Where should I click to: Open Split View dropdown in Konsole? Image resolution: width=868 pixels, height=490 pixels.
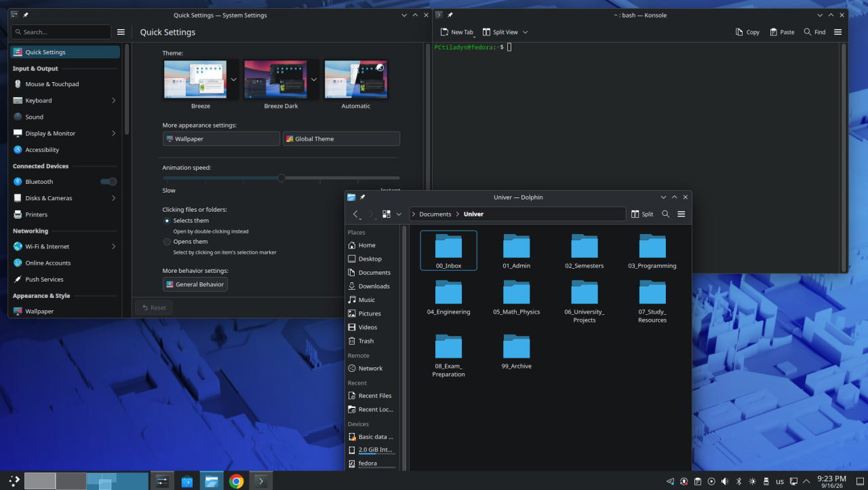pyautogui.click(x=525, y=32)
